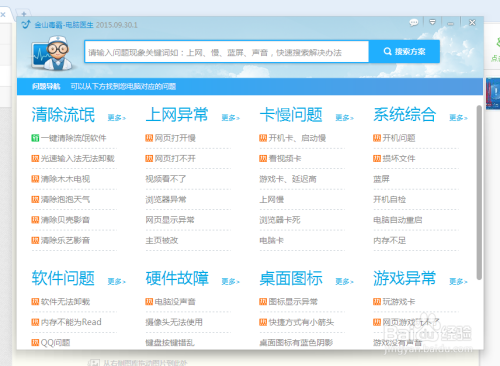
Task: Expand 更多 next to 清除流氓
Action: pyautogui.click(x=117, y=118)
